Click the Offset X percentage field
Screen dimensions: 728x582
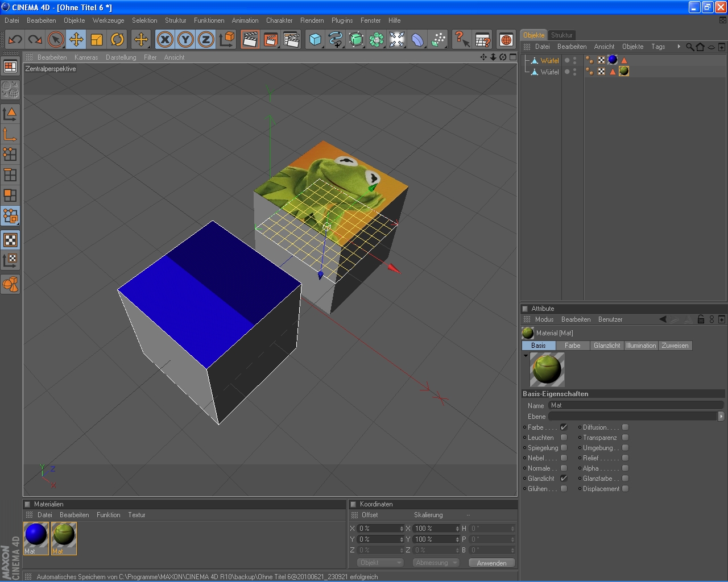(x=380, y=529)
